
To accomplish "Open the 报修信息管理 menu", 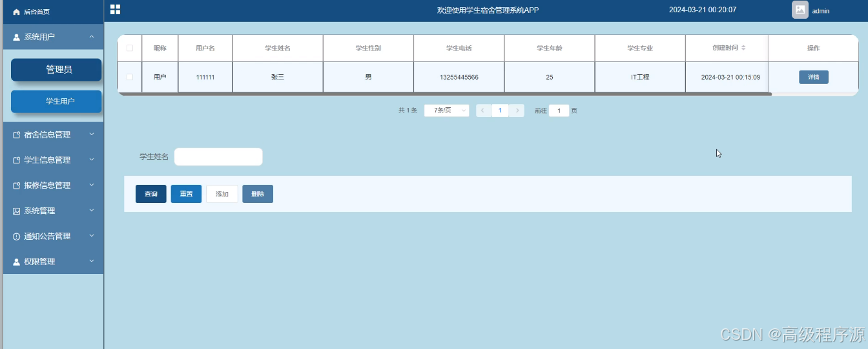I will click(53, 185).
